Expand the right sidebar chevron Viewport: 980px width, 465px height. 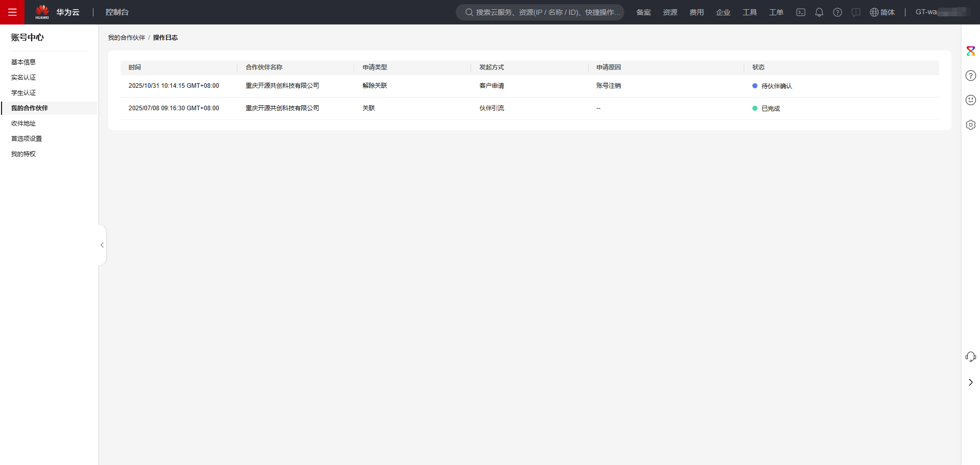click(x=971, y=382)
